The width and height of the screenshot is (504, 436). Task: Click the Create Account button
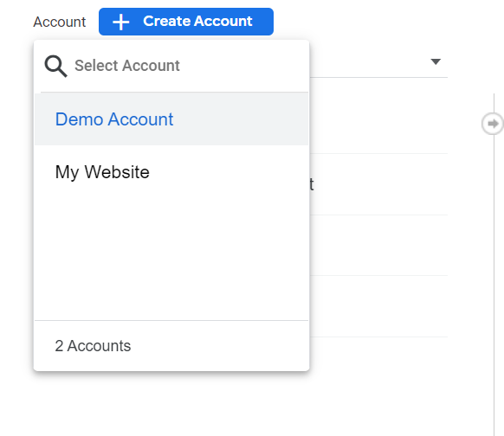coord(186,22)
